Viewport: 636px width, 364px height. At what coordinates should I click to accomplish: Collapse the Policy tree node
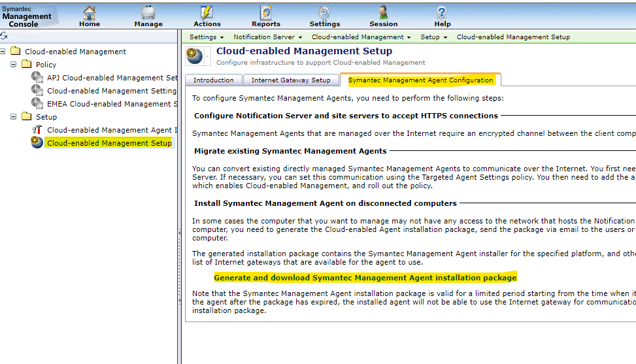(x=13, y=65)
